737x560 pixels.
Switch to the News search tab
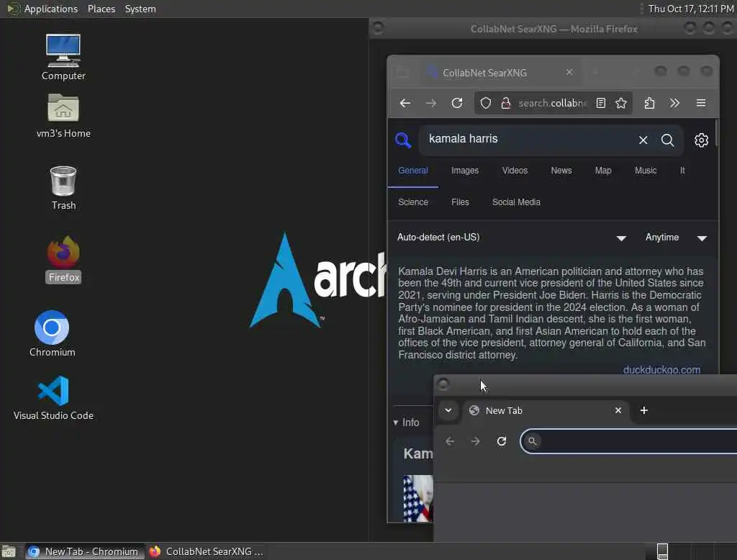point(561,171)
